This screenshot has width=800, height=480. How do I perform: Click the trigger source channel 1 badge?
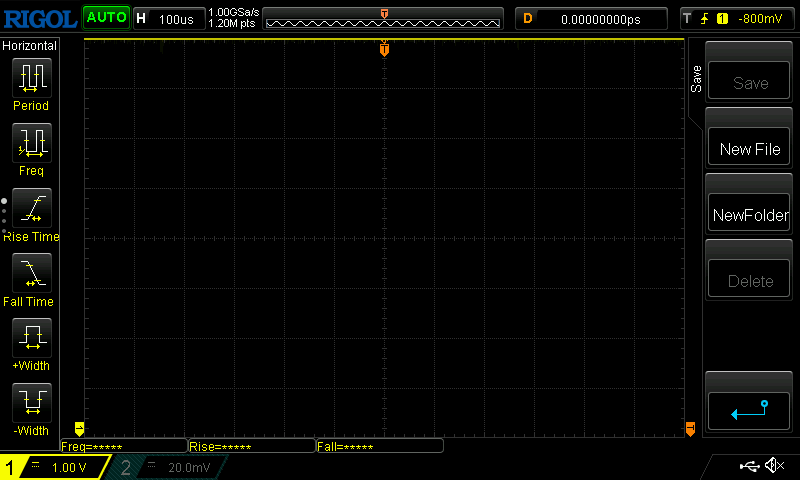tap(722, 19)
